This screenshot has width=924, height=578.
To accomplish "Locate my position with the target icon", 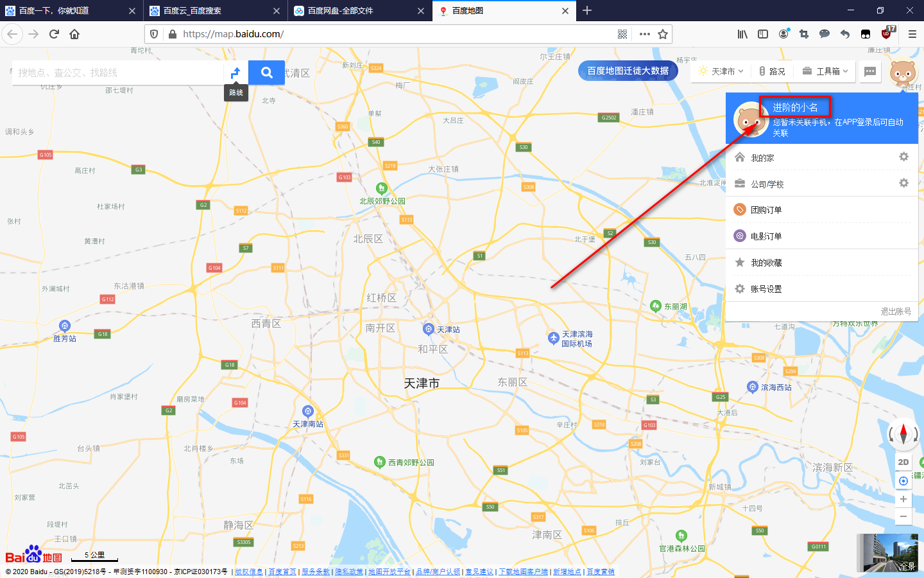I will pyautogui.click(x=903, y=481).
